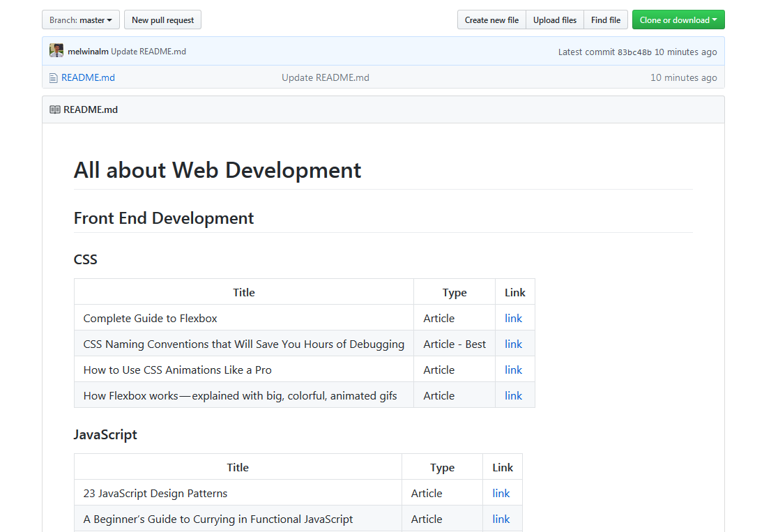Click melwinalm's profile avatar

(56, 50)
